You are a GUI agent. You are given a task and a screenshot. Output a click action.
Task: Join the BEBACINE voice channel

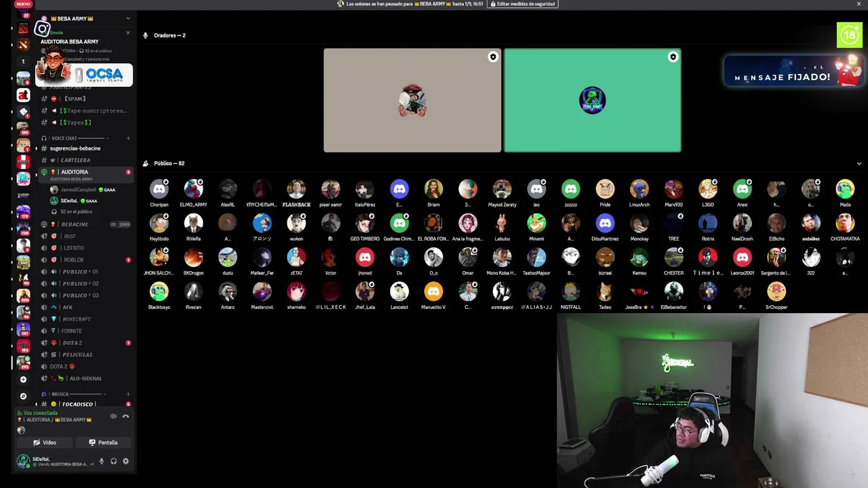pos(84,224)
